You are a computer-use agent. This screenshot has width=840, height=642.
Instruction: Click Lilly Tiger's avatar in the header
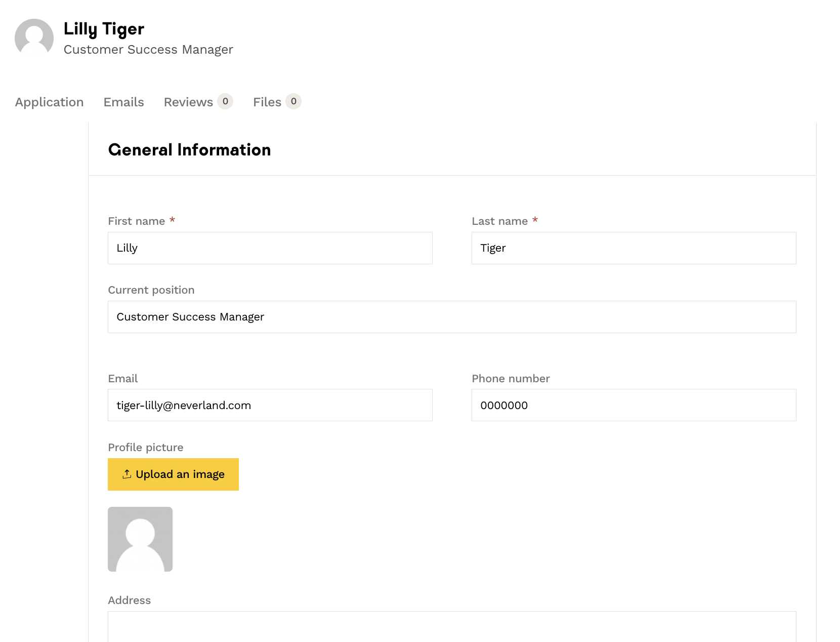34,38
